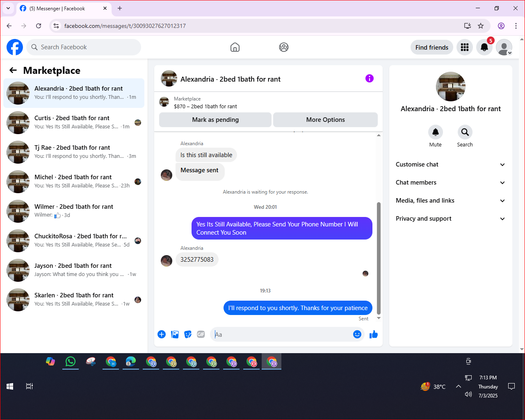525x420 pixels.
Task: Mute the Alexandria conversation
Action: pyautogui.click(x=436, y=132)
